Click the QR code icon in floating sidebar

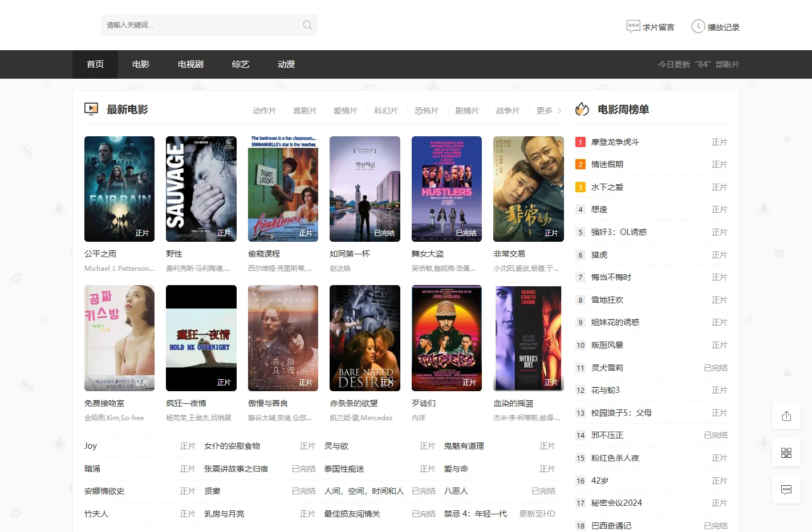(x=786, y=453)
